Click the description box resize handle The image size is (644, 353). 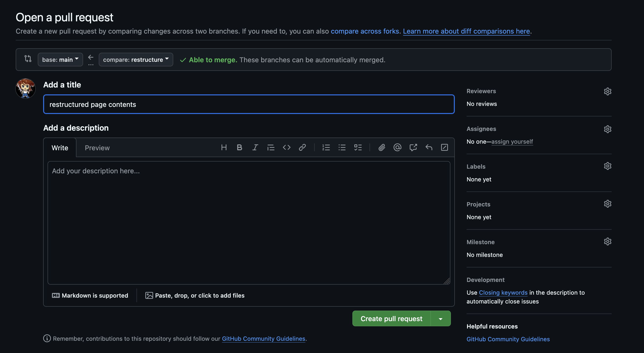tap(447, 281)
